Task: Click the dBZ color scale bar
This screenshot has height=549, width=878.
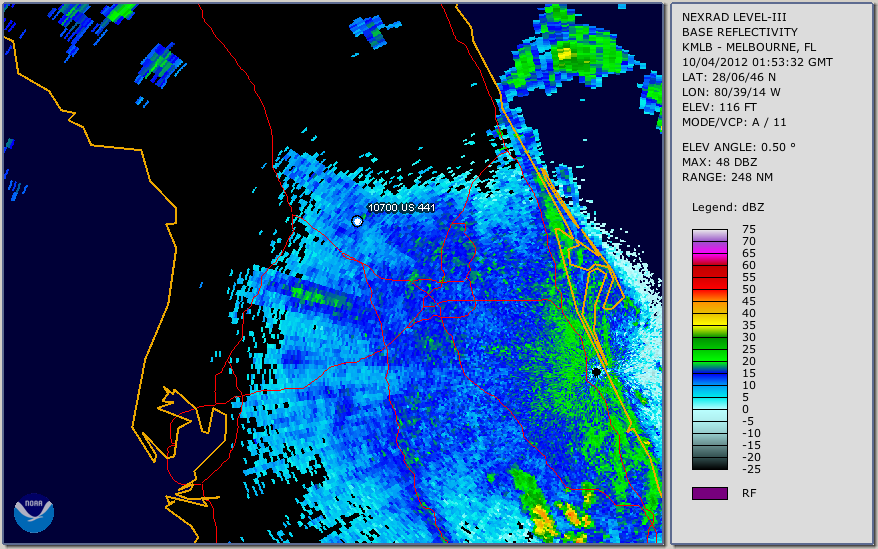Action: (709, 349)
